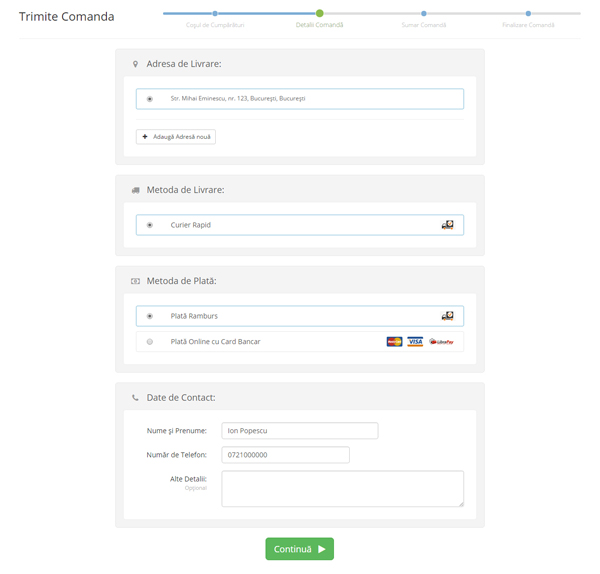600x574 pixels.
Task: Select the Str. Mihai Eminescu address radio button
Action: click(150, 99)
